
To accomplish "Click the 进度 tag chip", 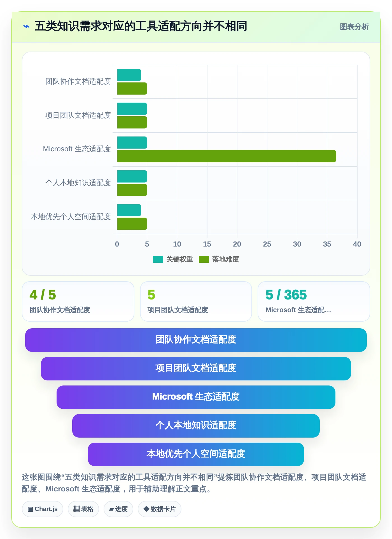I will coord(118,509).
